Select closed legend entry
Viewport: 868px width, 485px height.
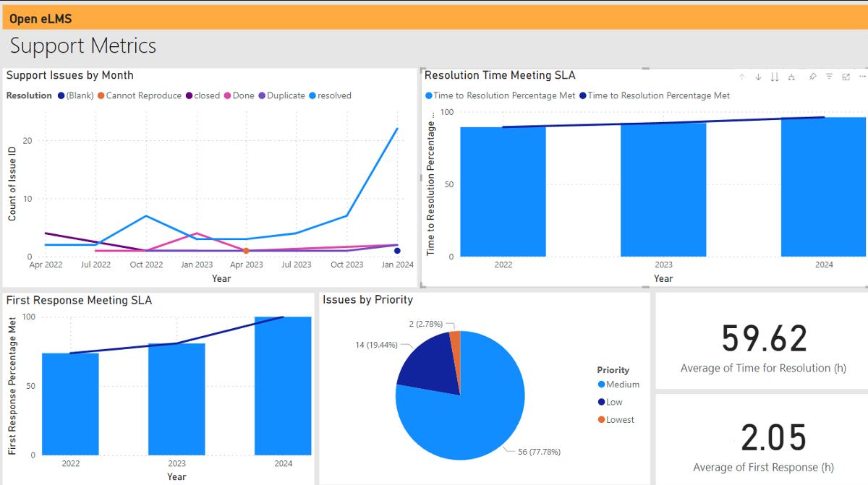click(x=203, y=95)
